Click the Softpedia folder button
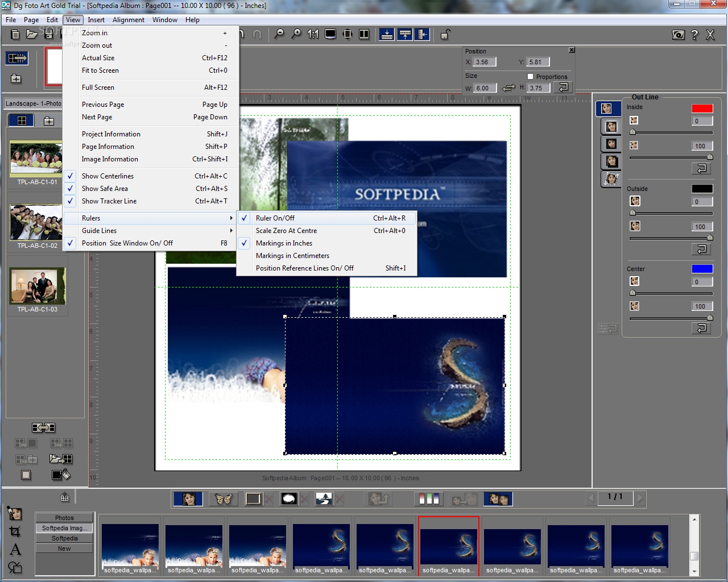 pos(64,538)
